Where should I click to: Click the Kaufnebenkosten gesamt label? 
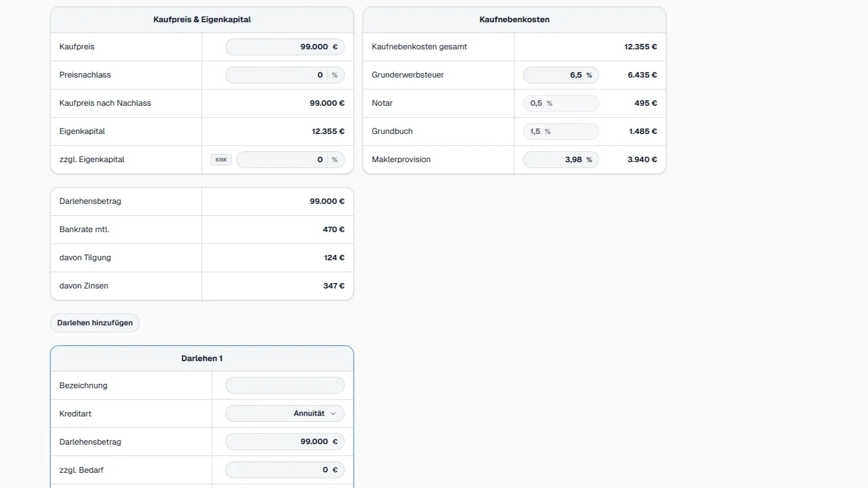pos(419,47)
